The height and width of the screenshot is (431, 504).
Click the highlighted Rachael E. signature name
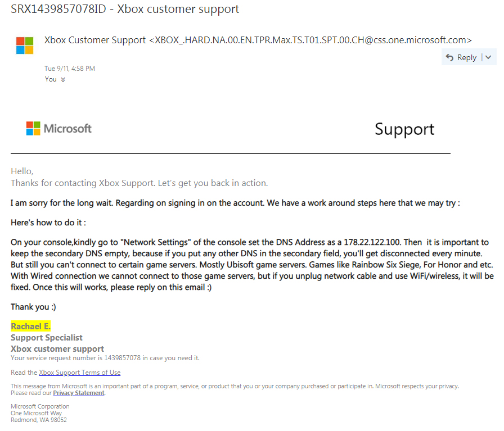coord(30,326)
